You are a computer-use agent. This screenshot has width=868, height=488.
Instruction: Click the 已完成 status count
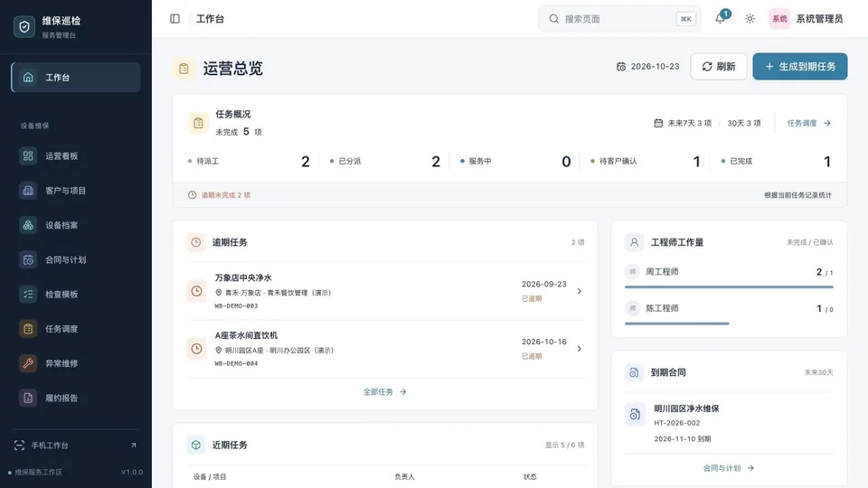tap(827, 162)
